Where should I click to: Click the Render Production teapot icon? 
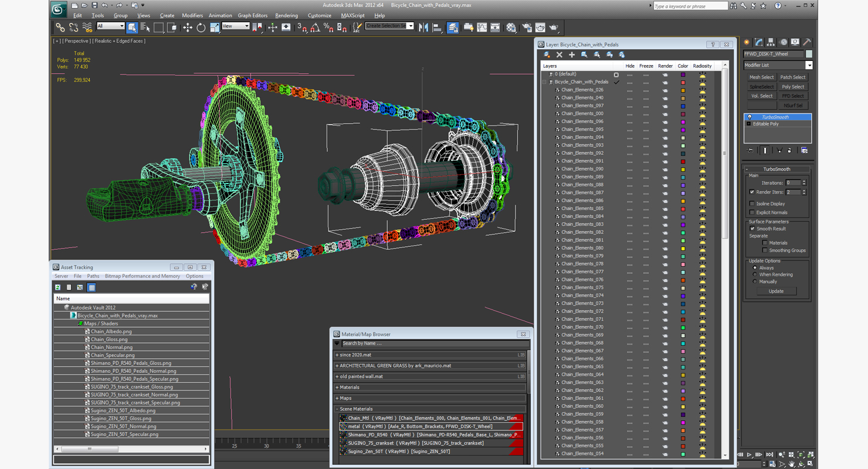pos(554,27)
